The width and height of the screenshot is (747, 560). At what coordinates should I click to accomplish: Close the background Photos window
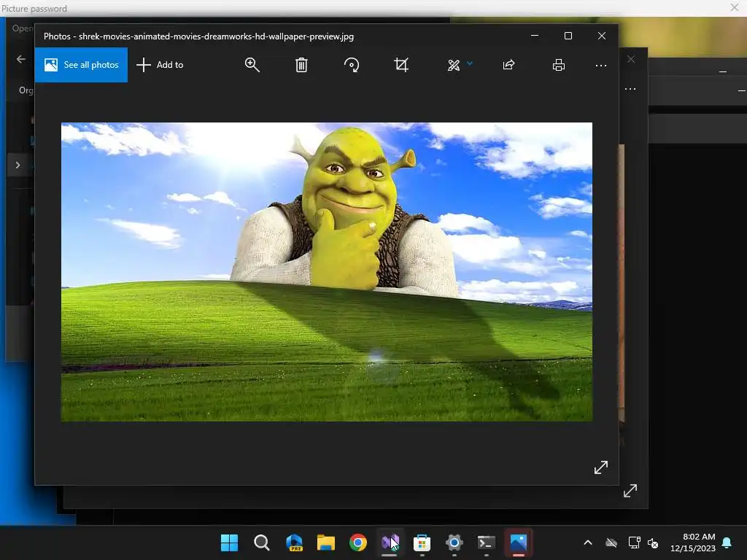tap(631, 59)
